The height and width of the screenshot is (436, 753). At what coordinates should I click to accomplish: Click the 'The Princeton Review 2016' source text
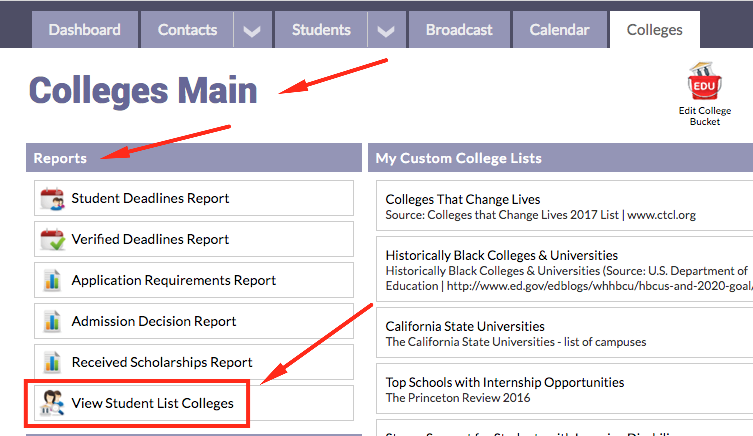click(x=458, y=398)
